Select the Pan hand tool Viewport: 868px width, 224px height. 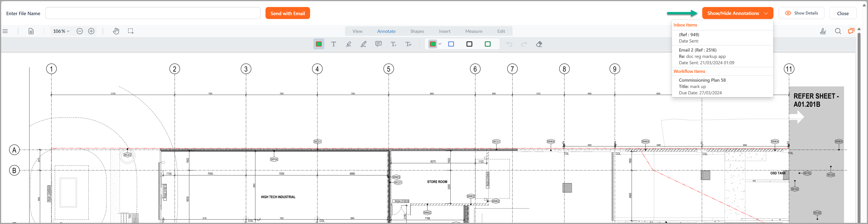click(116, 31)
